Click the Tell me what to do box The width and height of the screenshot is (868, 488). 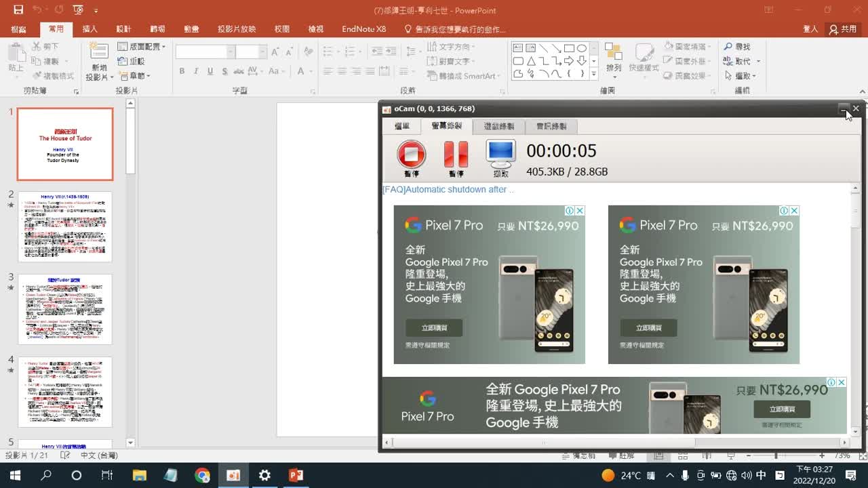(455, 29)
